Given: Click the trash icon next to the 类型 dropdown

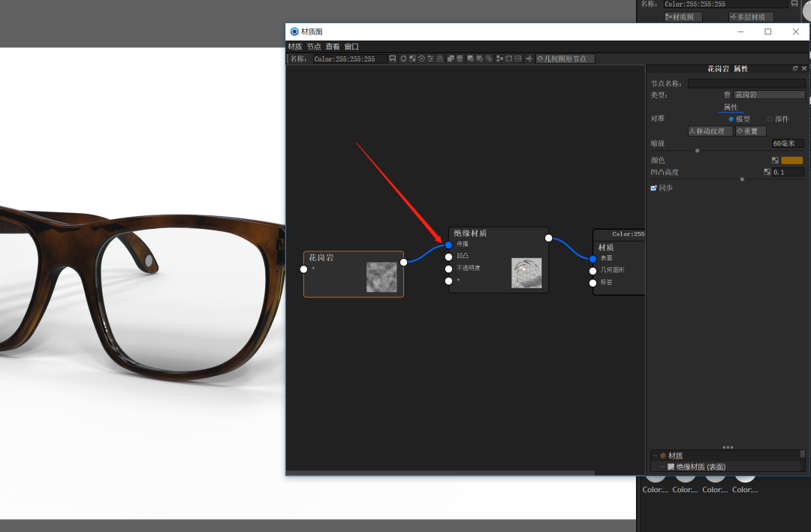Looking at the screenshot, I should coord(727,95).
